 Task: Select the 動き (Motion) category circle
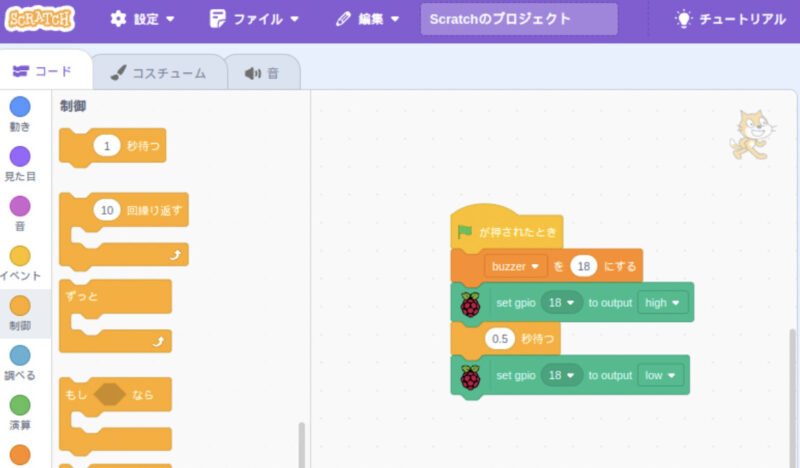(x=20, y=107)
